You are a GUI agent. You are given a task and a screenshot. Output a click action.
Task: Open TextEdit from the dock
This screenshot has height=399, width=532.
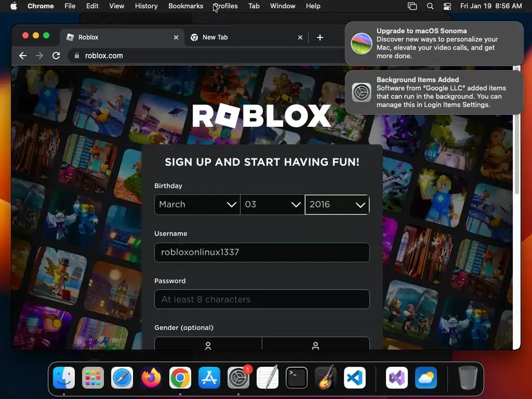pos(268,378)
